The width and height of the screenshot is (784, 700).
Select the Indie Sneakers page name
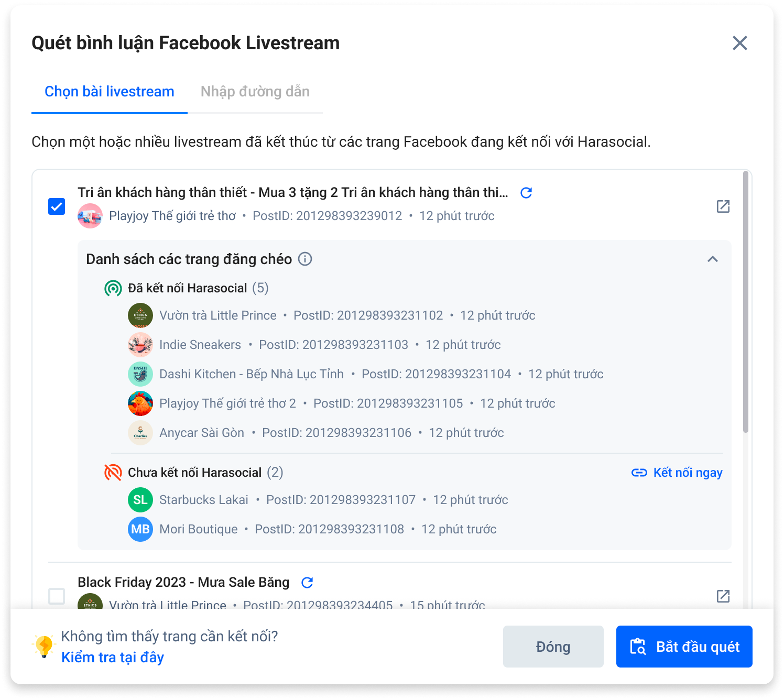pyautogui.click(x=200, y=345)
